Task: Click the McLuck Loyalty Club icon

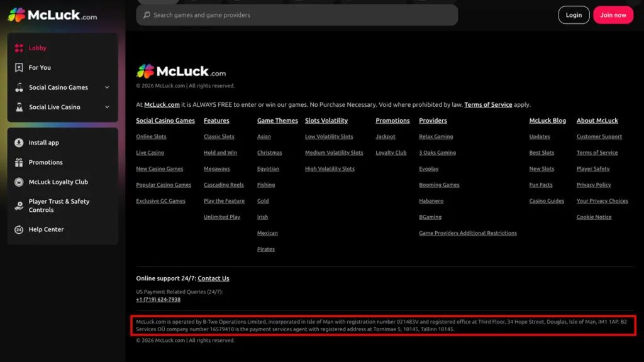Action: (x=19, y=182)
